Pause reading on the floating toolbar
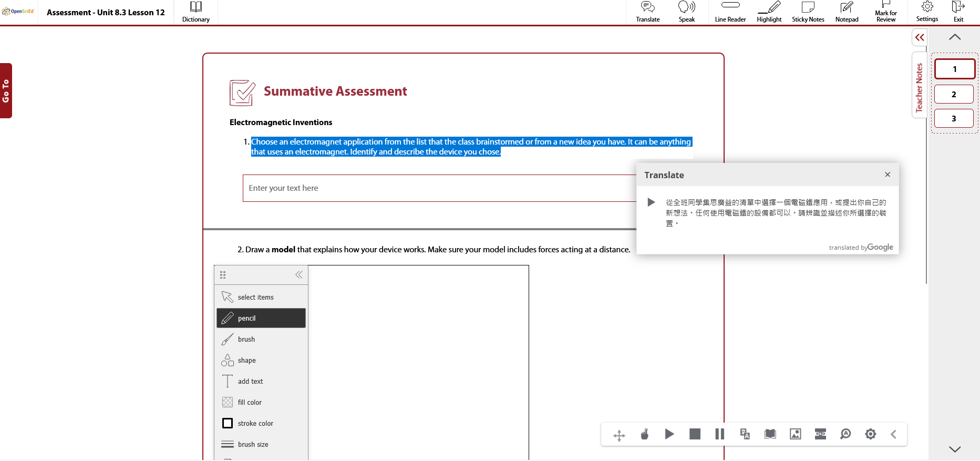This screenshot has width=980, height=461. [719, 434]
